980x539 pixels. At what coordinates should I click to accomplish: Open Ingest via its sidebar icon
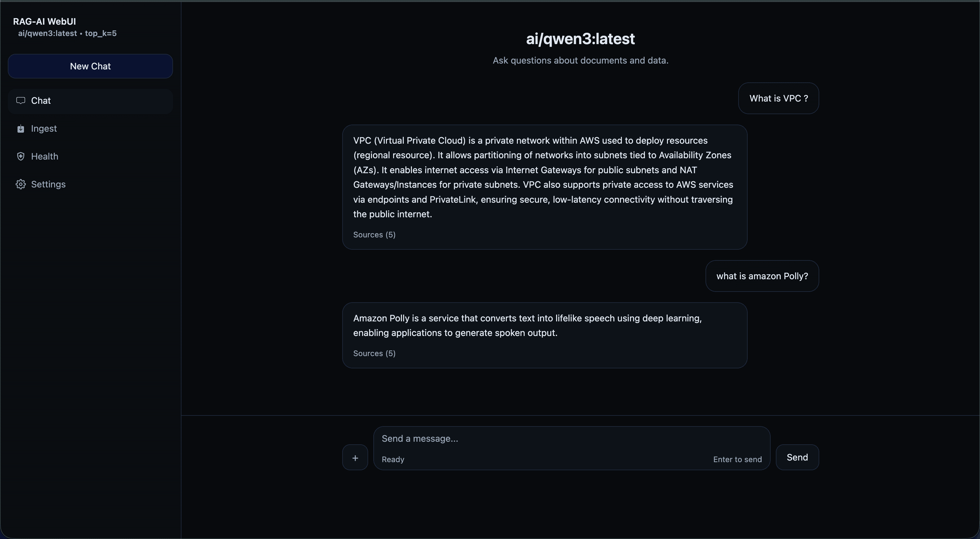pos(20,129)
